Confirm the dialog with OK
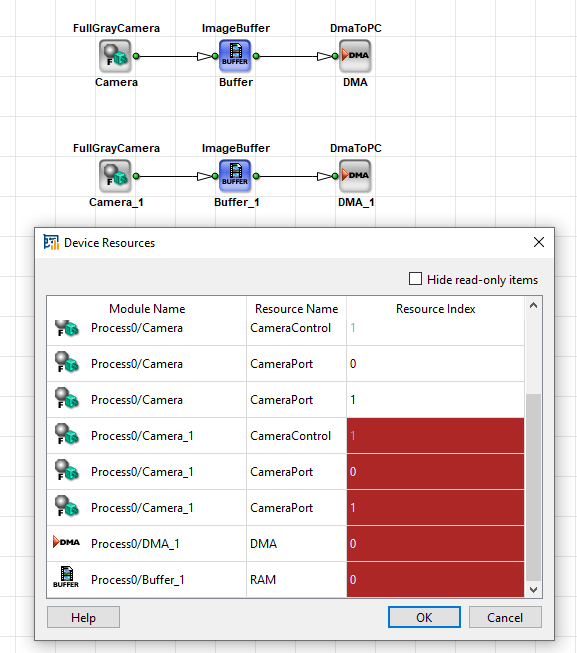The height and width of the screenshot is (653, 577). pos(424,617)
